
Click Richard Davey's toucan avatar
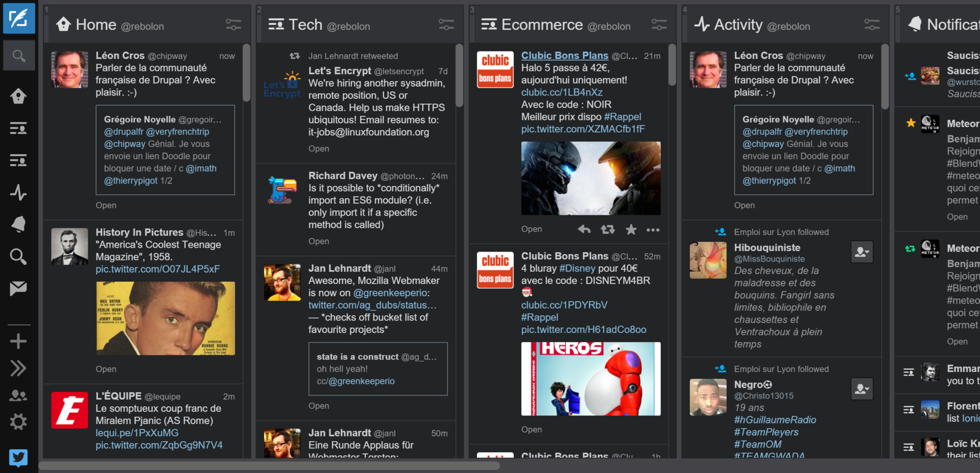282,190
